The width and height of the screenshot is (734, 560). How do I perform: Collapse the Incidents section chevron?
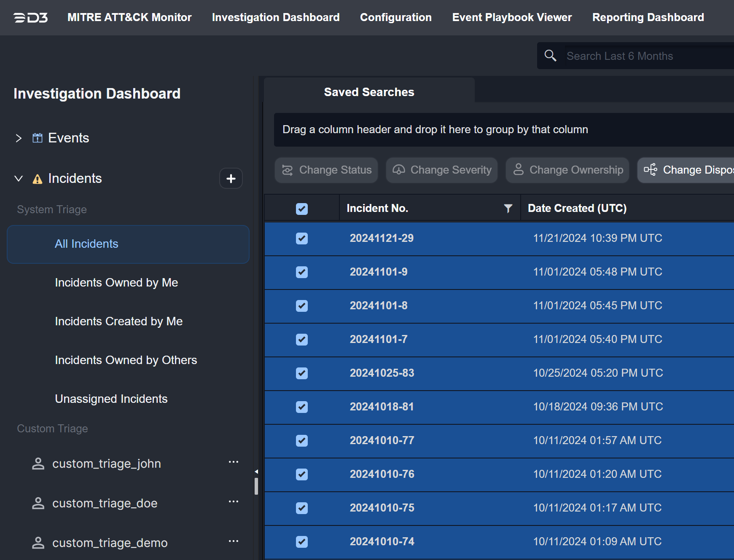pyautogui.click(x=19, y=178)
